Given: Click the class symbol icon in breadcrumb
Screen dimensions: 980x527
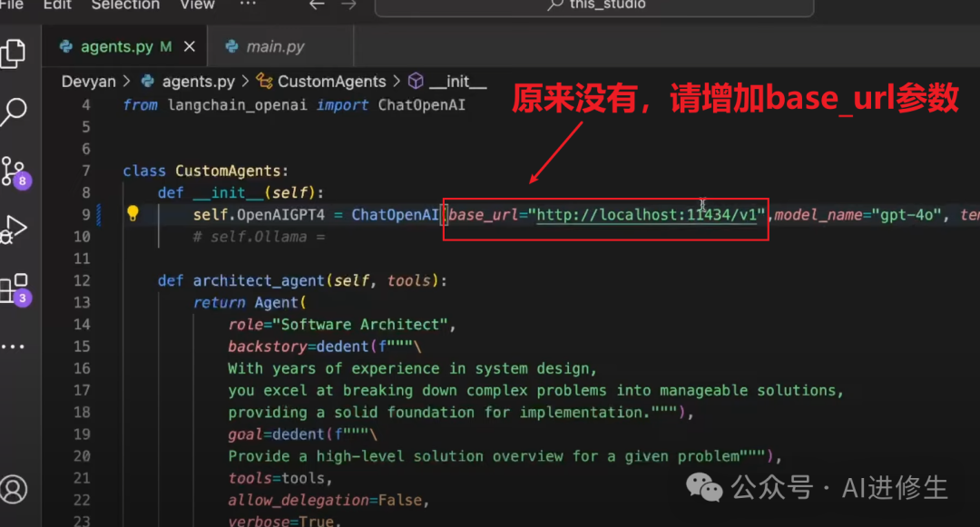Looking at the screenshot, I should pos(264,81).
